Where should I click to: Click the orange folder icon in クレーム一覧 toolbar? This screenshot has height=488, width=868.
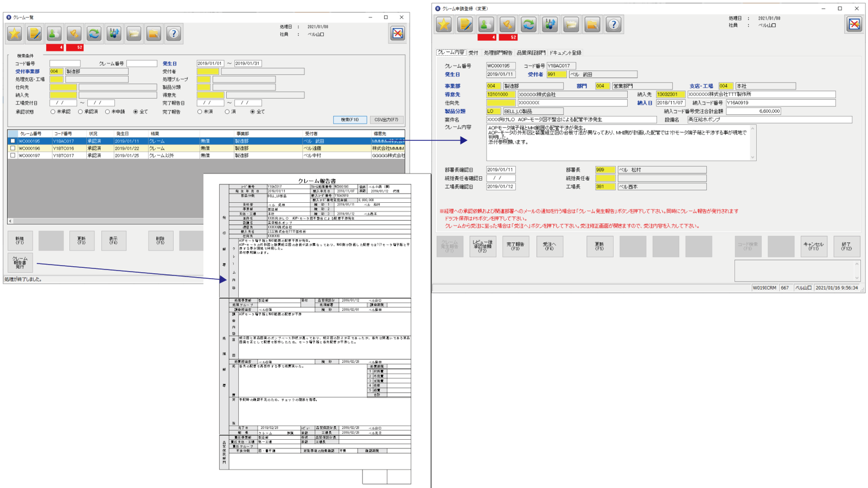click(x=154, y=34)
